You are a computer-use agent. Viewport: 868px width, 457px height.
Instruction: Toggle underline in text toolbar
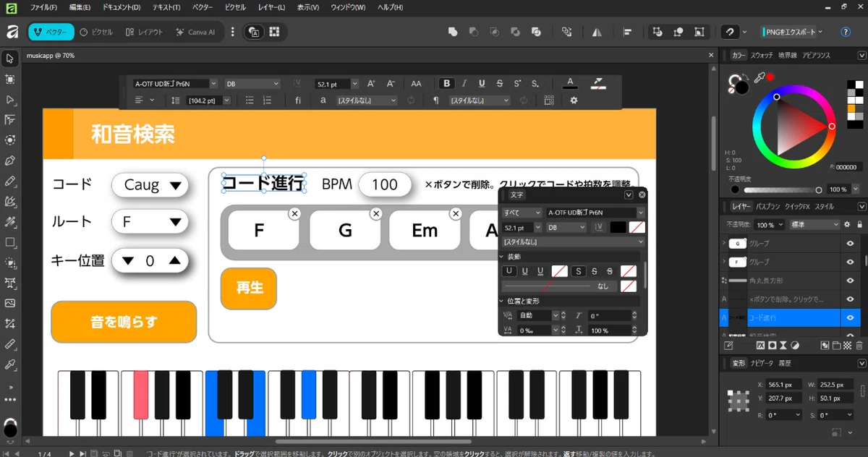pyautogui.click(x=482, y=84)
